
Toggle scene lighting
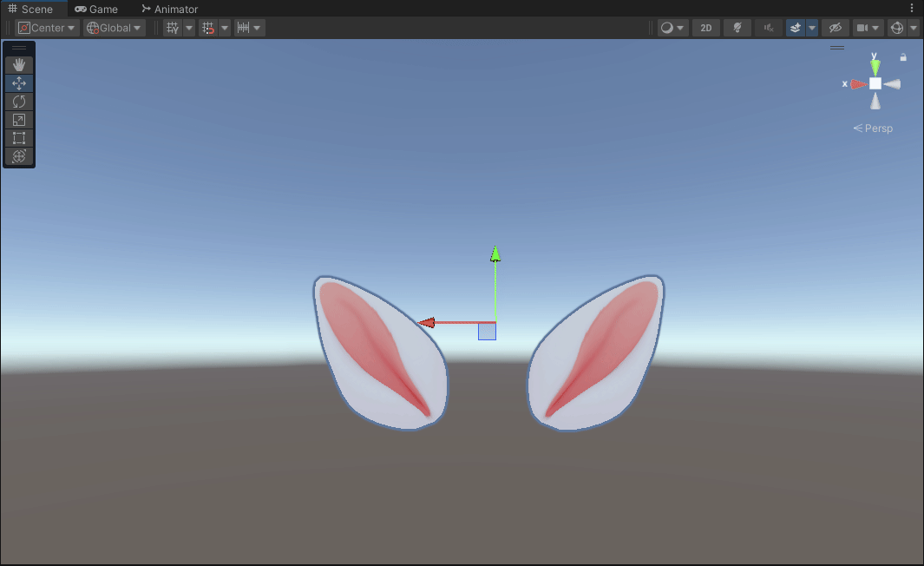pyautogui.click(x=737, y=28)
